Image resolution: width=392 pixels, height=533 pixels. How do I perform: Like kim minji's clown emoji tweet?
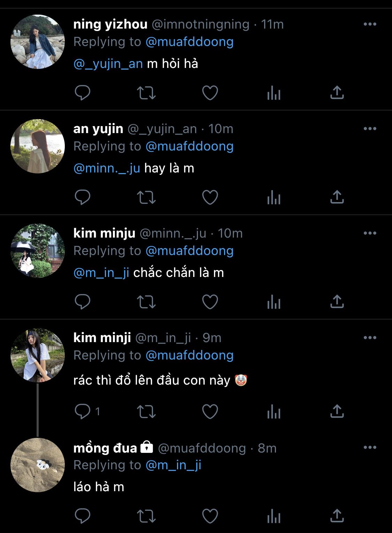210,411
